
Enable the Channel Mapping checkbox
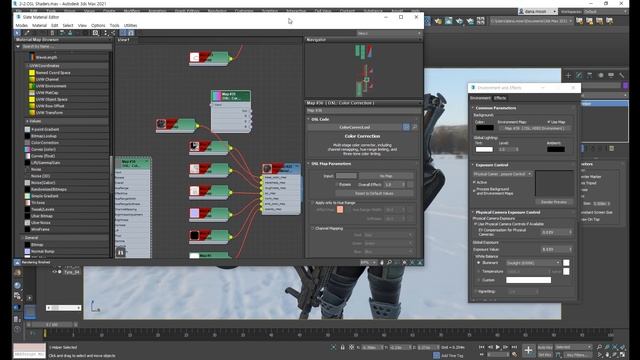point(313,229)
